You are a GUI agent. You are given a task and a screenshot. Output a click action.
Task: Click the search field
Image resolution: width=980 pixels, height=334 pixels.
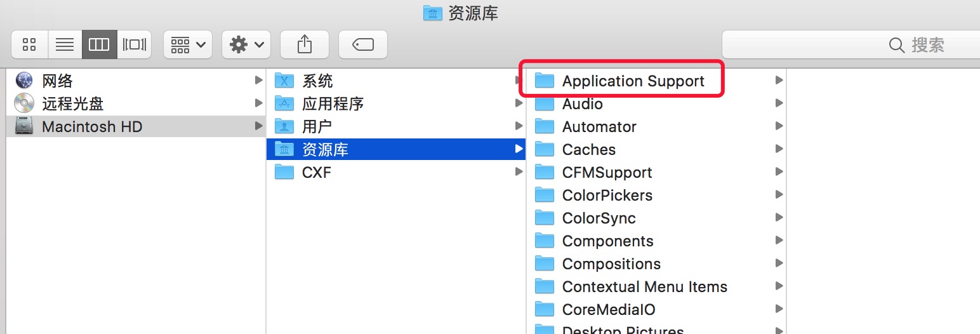851,45
